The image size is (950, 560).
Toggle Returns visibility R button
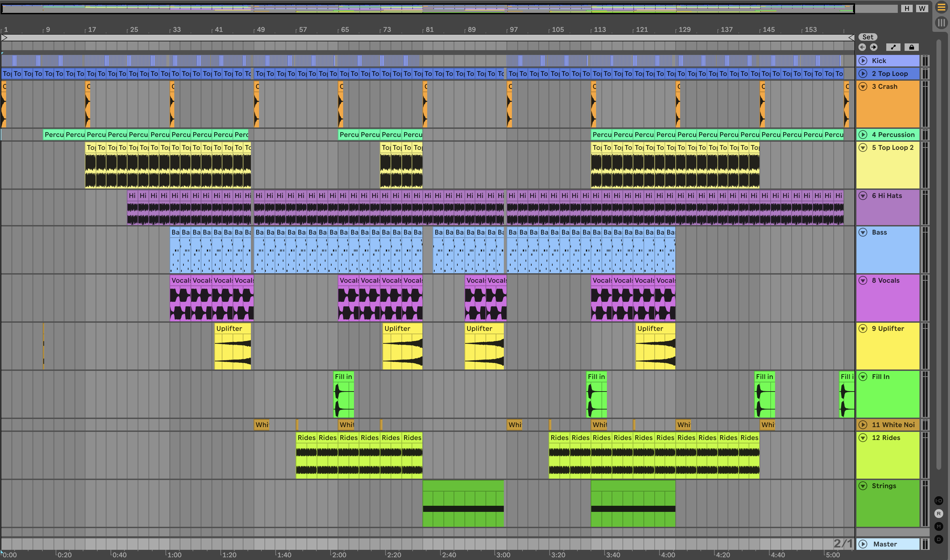point(939,514)
